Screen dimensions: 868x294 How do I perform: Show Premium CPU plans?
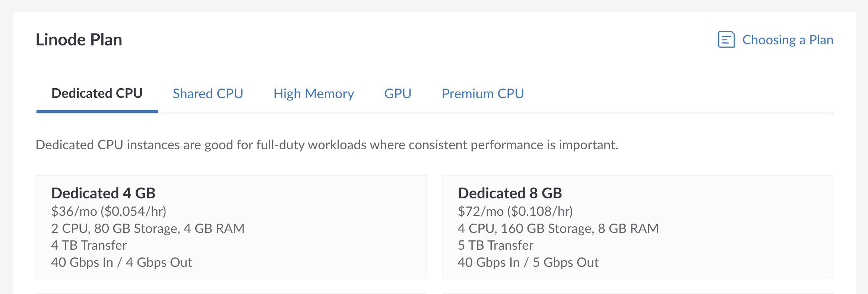pyautogui.click(x=482, y=94)
